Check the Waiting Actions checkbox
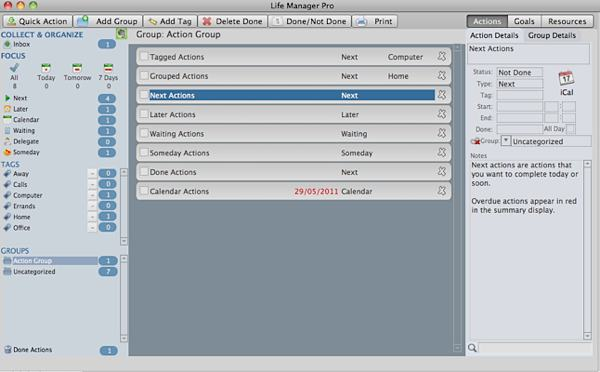This screenshot has width=600, height=372. click(144, 133)
